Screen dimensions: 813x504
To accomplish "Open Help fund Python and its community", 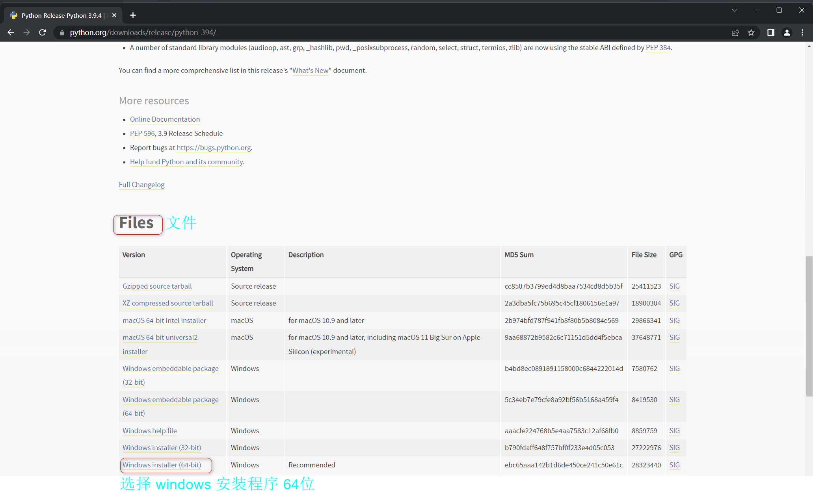I will click(x=186, y=162).
